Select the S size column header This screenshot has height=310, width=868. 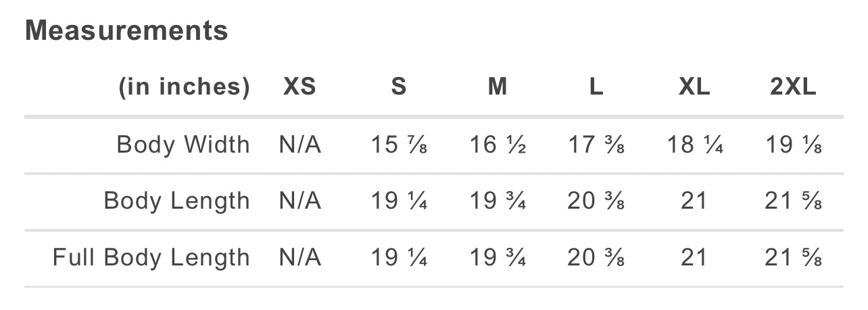[399, 87]
